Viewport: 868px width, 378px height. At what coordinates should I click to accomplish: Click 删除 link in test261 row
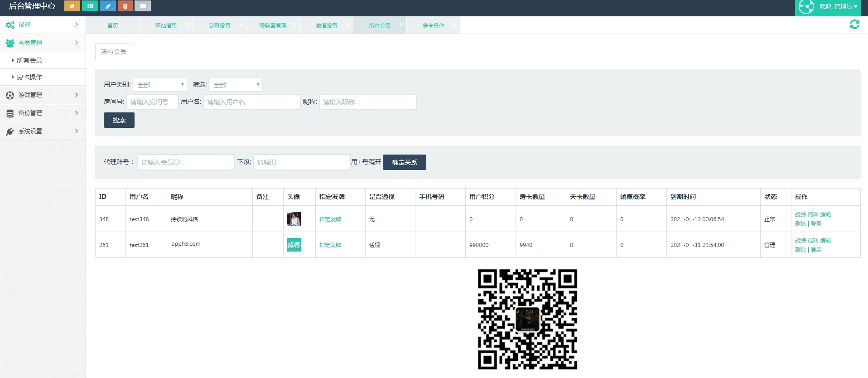tap(800, 250)
